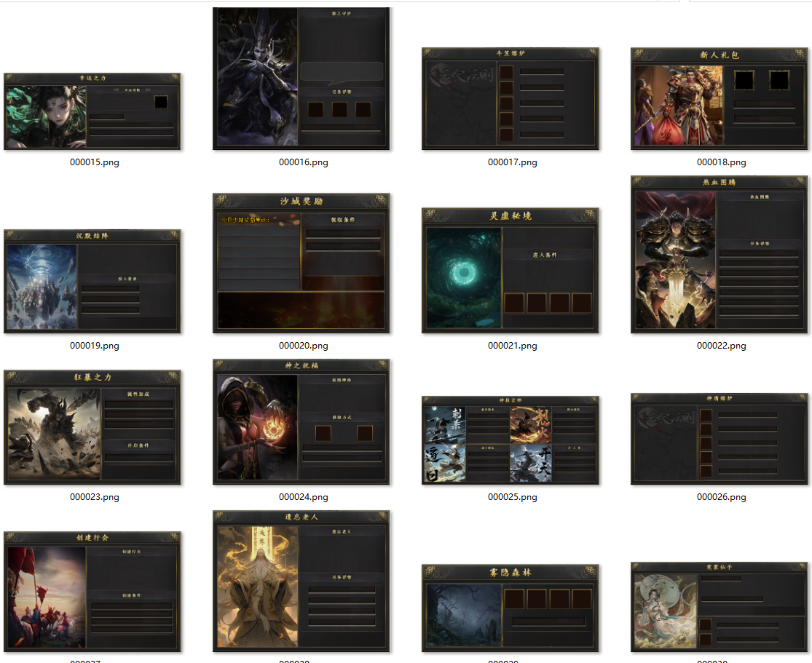812x663 pixels.
Task: Open the 灵虚秘境 glowing portal thumbnail
Action: (511, 271)
